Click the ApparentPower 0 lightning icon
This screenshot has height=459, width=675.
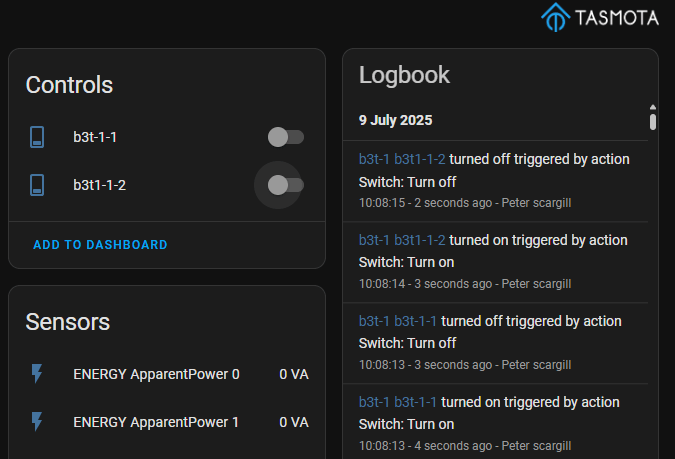point(37,374)
